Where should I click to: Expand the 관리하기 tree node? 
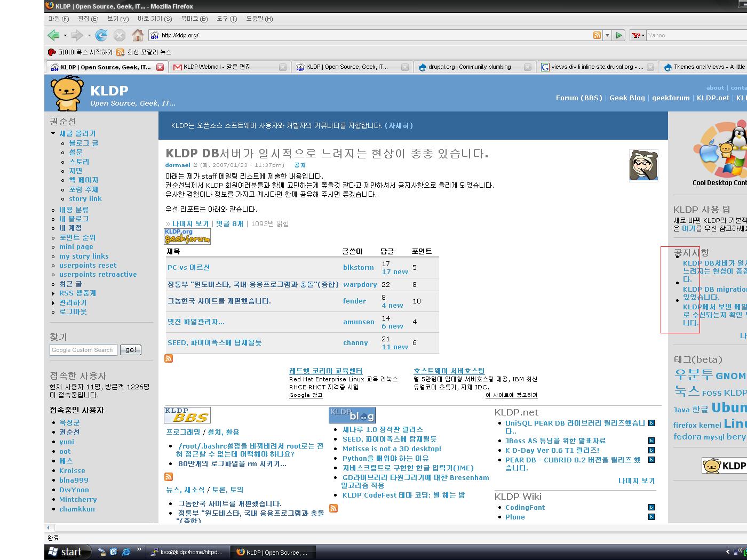point(53,303)
